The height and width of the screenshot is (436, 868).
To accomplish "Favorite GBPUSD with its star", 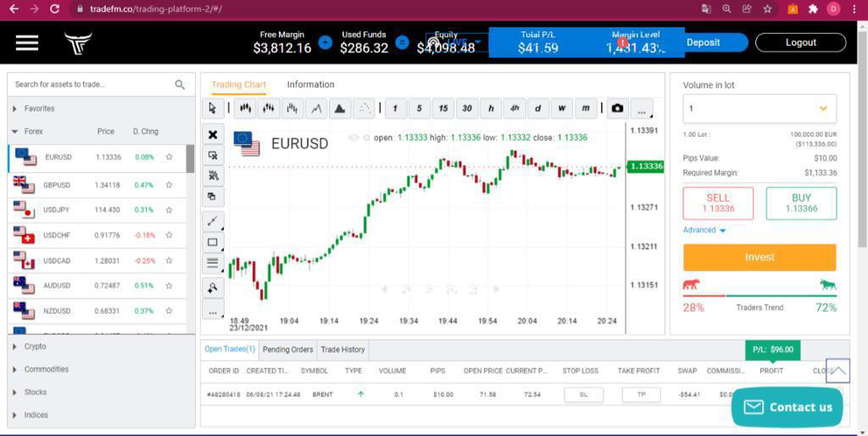I will [169, 185].
